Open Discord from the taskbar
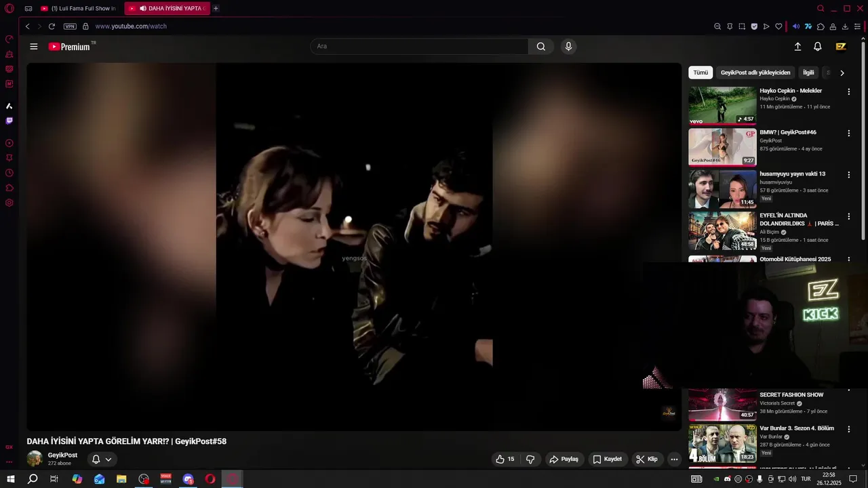This screenshot has height=488, width=868. [188, 479]
